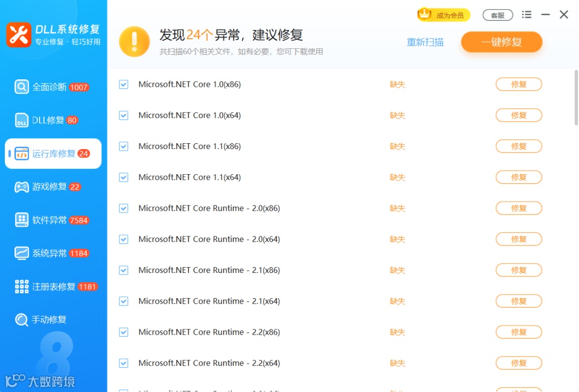
Task: Click the yellow exclamation warning icon
Action: tap(135, 41)
